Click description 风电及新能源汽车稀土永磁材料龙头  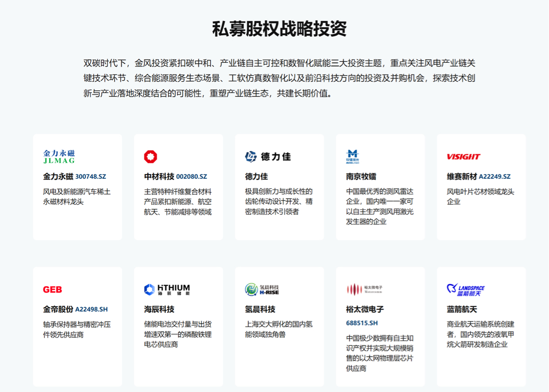pyautogui.click(x=77, y=197)
